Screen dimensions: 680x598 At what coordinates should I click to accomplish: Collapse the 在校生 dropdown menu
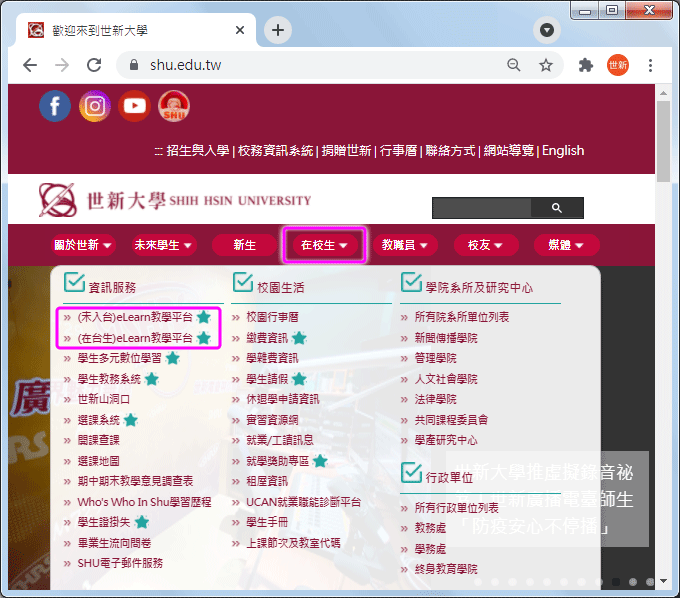324,245
